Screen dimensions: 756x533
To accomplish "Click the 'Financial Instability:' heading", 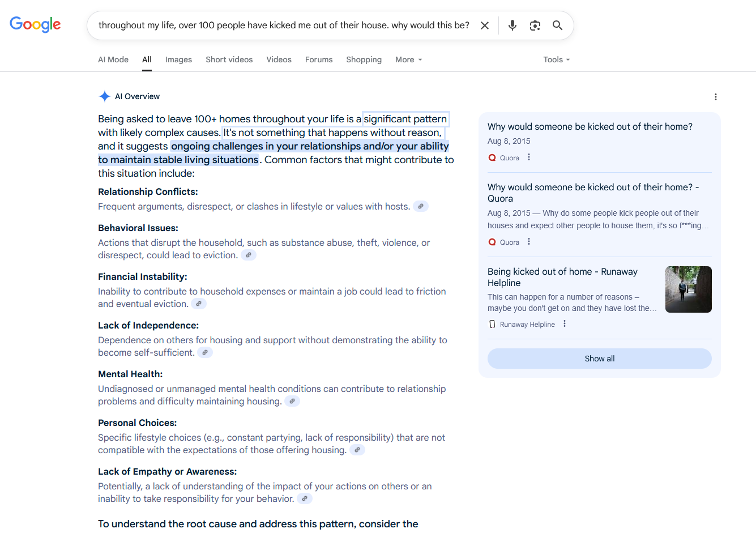I will (143, 277).
